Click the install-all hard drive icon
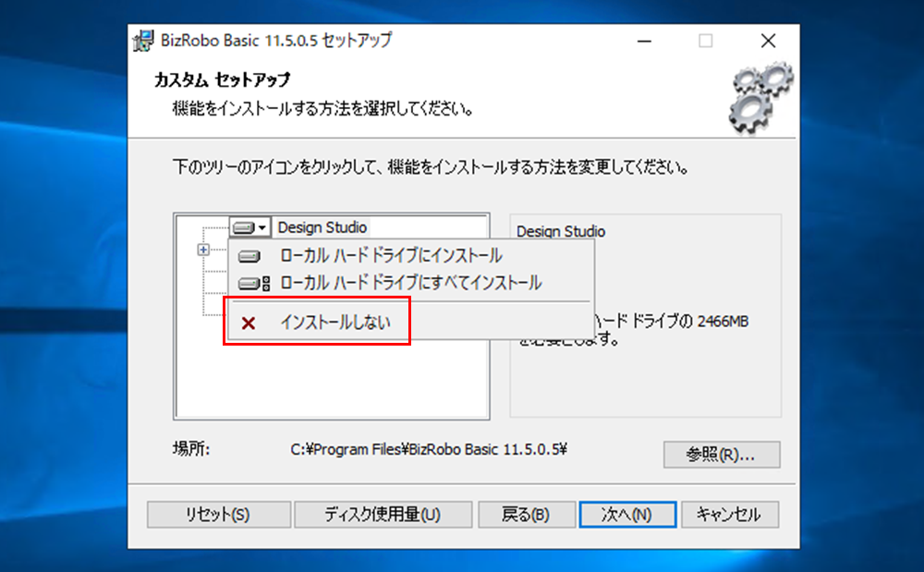 [254, 284]
